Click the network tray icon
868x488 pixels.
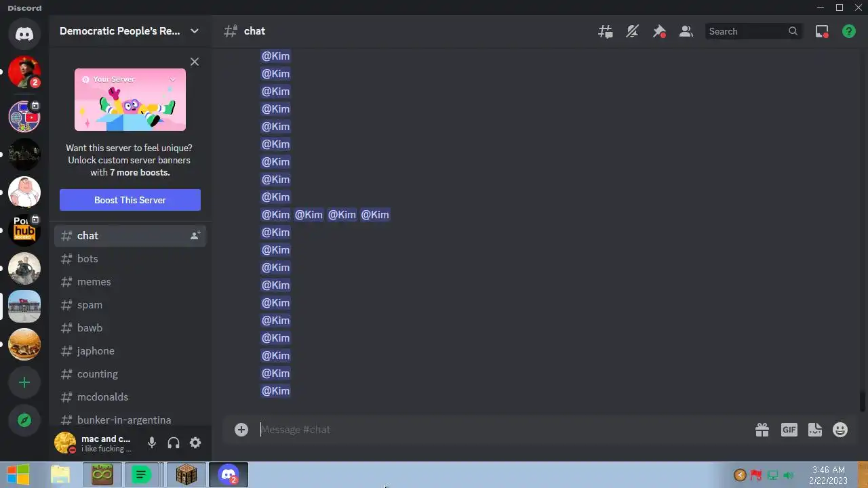click(x=772, y=475)
